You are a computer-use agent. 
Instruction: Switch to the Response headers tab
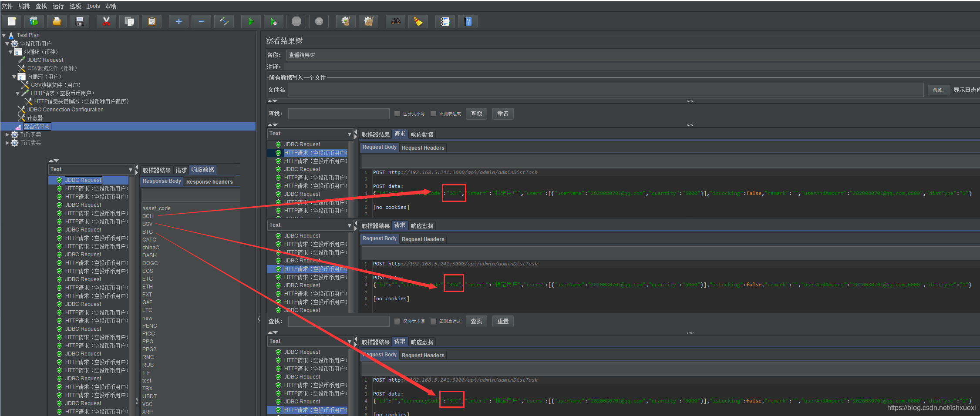pos(209,181)
